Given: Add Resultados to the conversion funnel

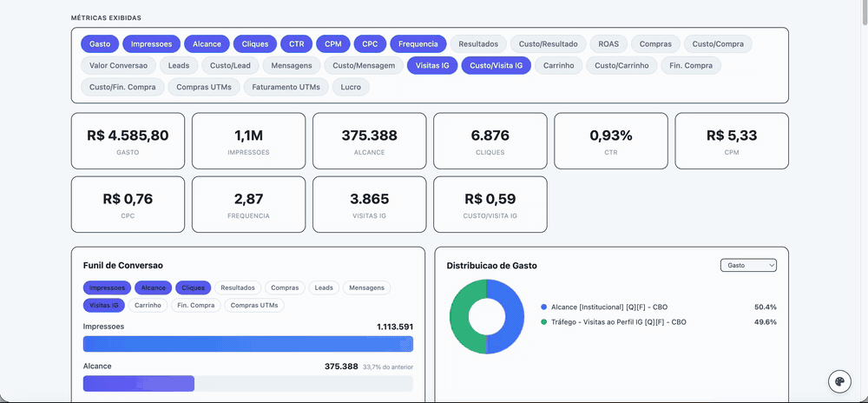Looking at the screenshot, I should click(238, 287).
